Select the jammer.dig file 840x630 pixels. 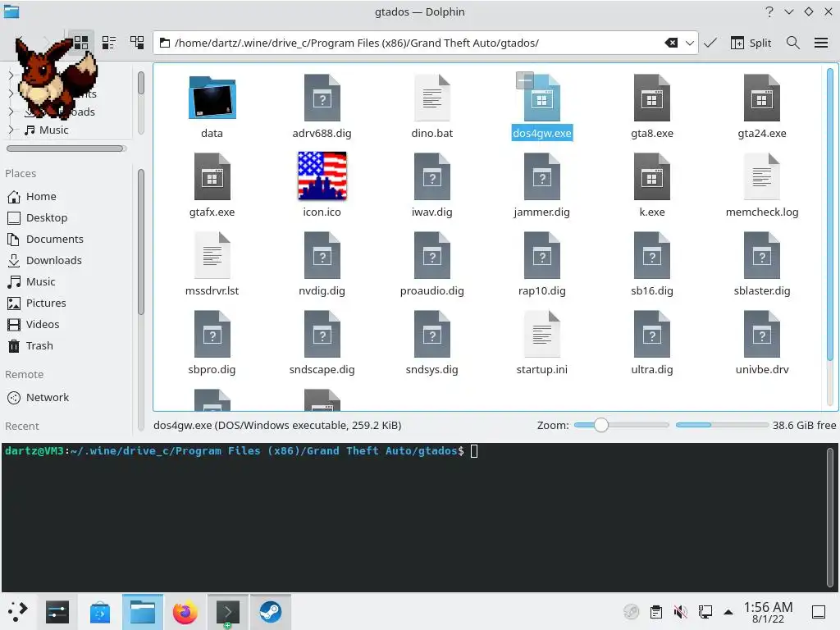coord(541,185)
